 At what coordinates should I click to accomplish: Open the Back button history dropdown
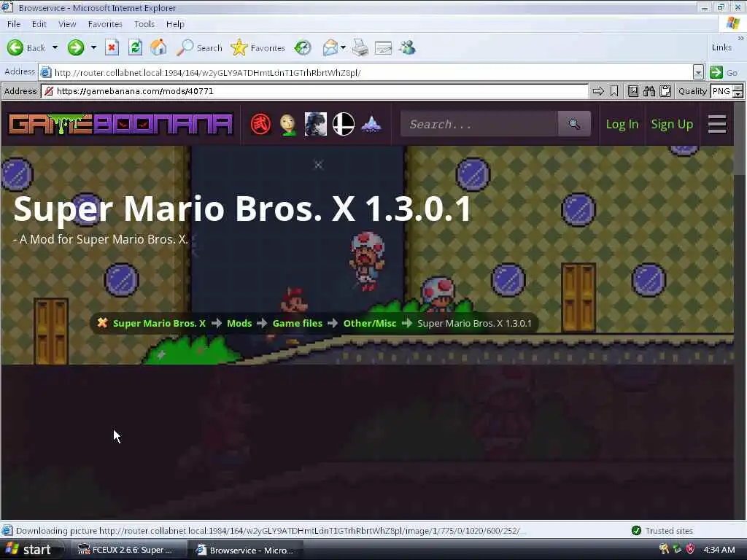[55, 47]
